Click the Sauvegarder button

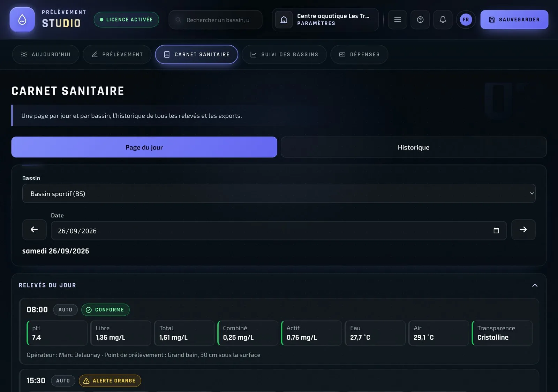click(x=514, y=20)
